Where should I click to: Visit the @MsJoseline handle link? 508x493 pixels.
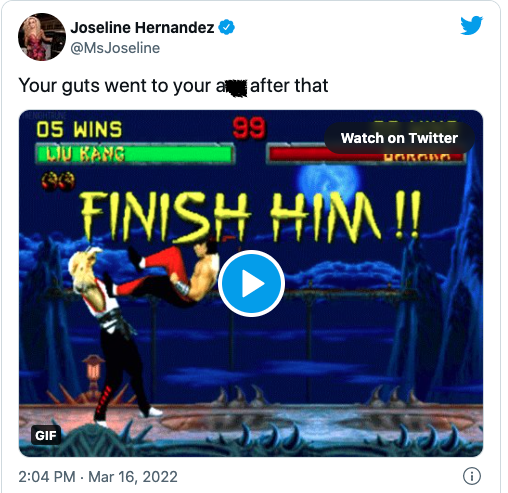click(115, 48)
